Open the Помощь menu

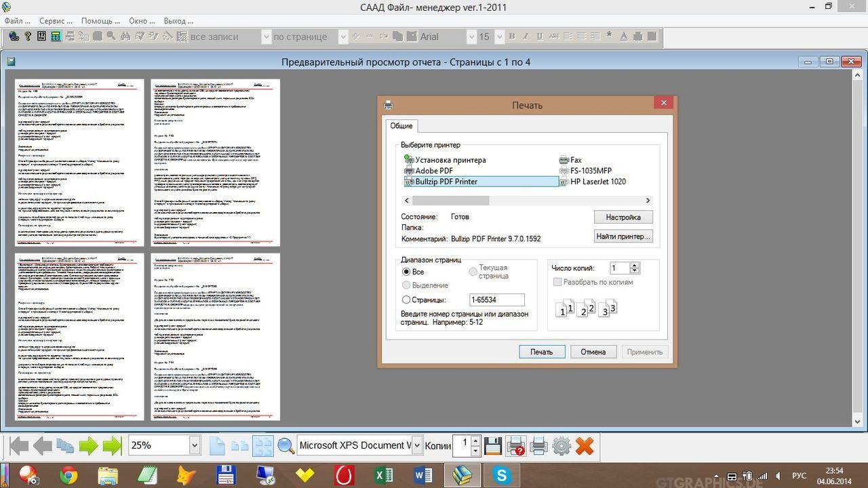coord(101,21)
